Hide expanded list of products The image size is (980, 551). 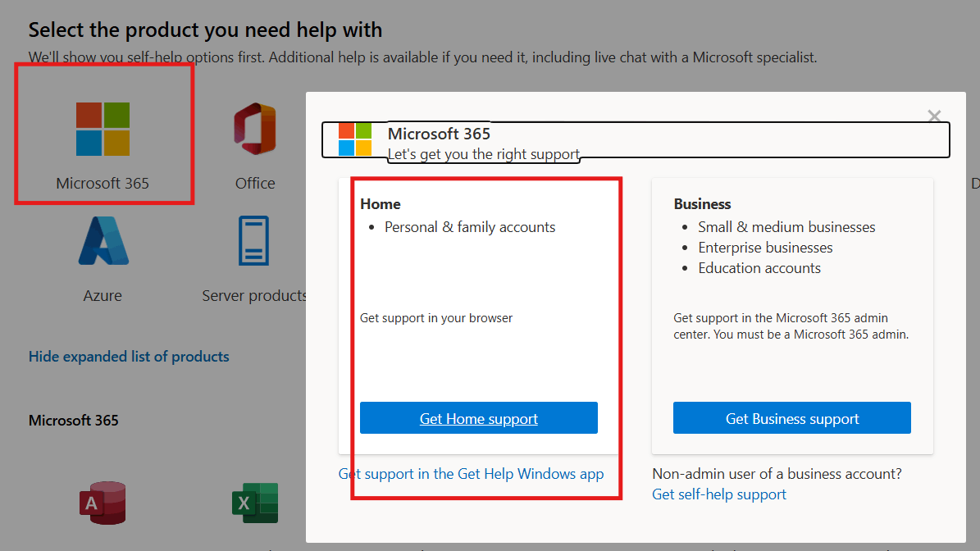(x=129, y=356)
